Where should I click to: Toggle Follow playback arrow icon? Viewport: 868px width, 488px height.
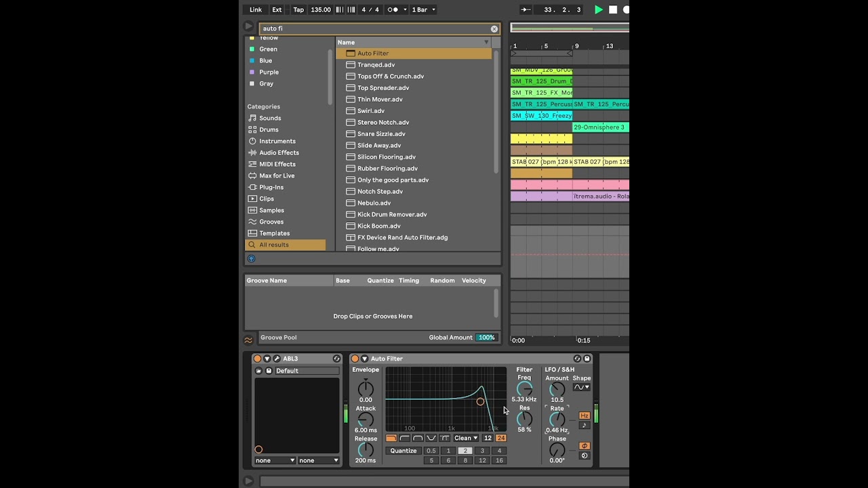pyautogui.click(x=526, y=9)
